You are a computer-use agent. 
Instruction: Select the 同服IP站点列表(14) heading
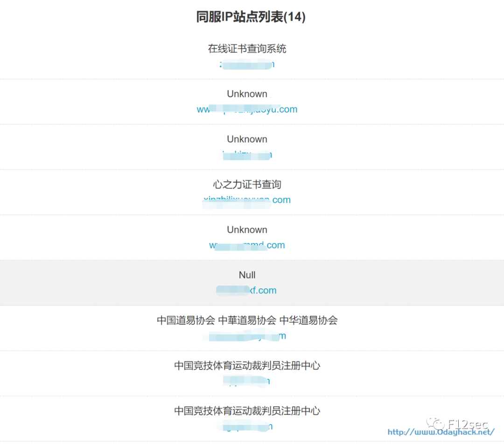click(251, 17)
